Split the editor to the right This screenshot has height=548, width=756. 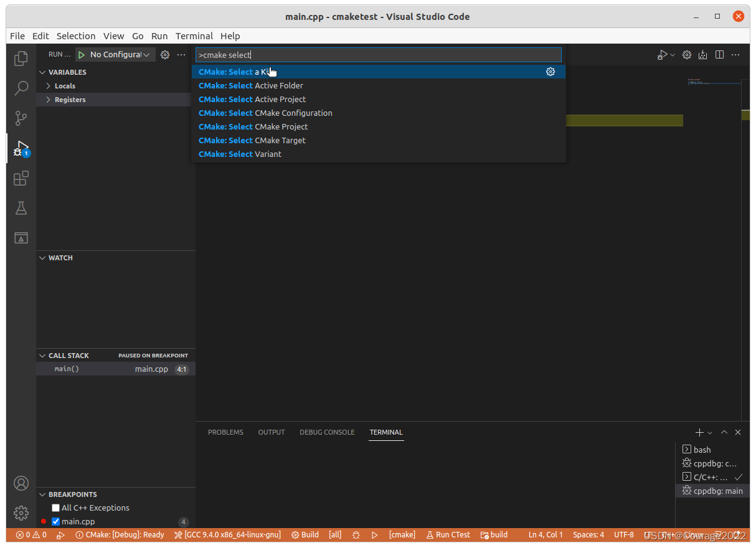719,55
